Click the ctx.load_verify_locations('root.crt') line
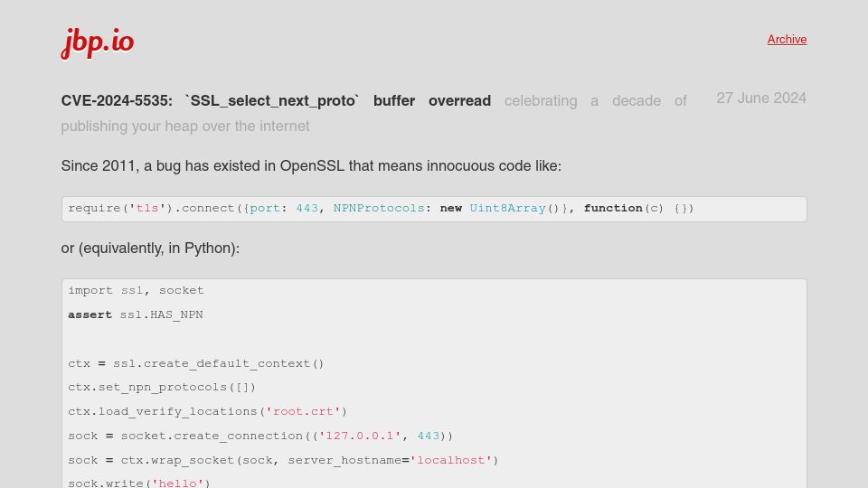 click(x=208, y=412)
